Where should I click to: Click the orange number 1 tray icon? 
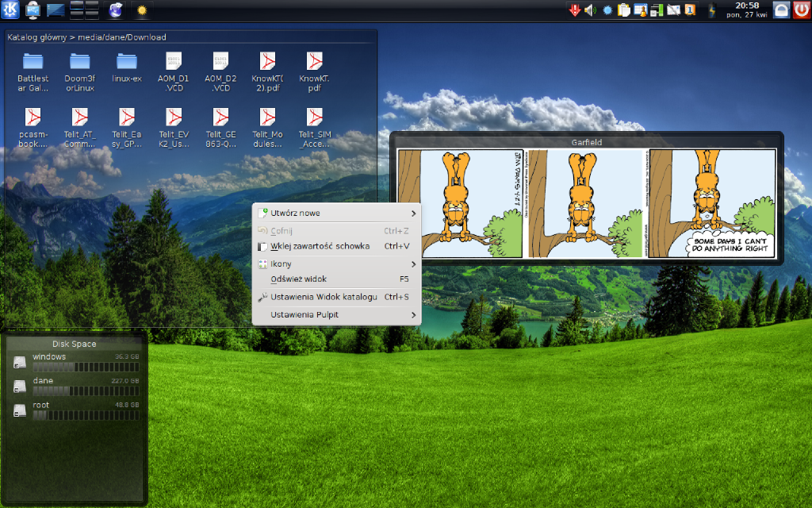click(690, 10)
